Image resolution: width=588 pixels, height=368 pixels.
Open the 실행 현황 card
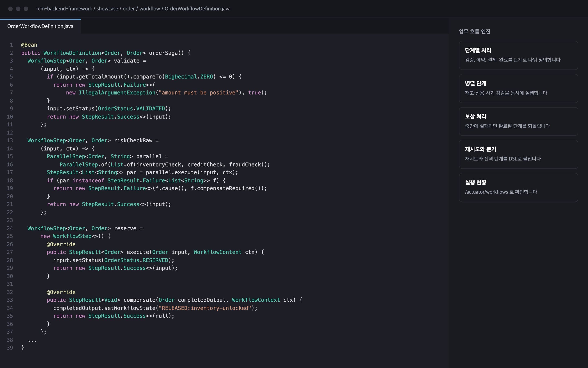click(518, 187)
